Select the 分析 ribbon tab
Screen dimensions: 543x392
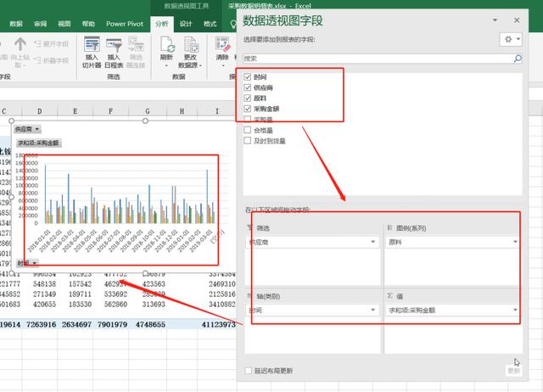point(162,24)
